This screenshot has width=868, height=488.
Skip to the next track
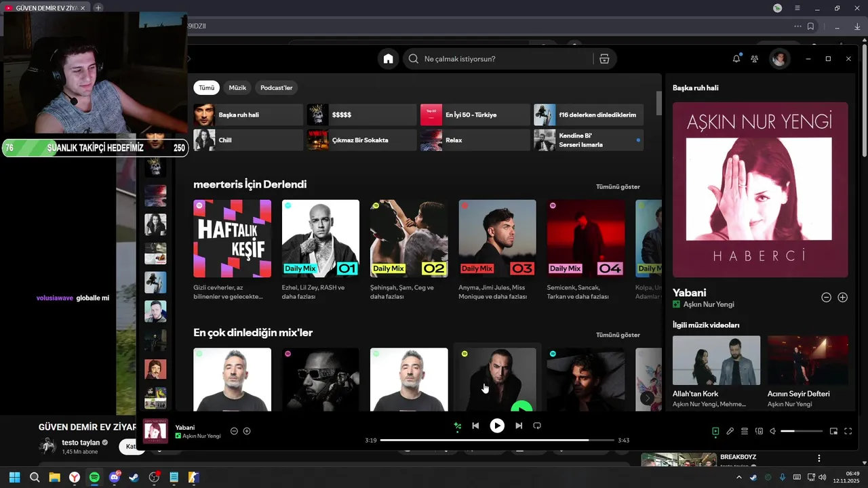(x=519, y=426)
